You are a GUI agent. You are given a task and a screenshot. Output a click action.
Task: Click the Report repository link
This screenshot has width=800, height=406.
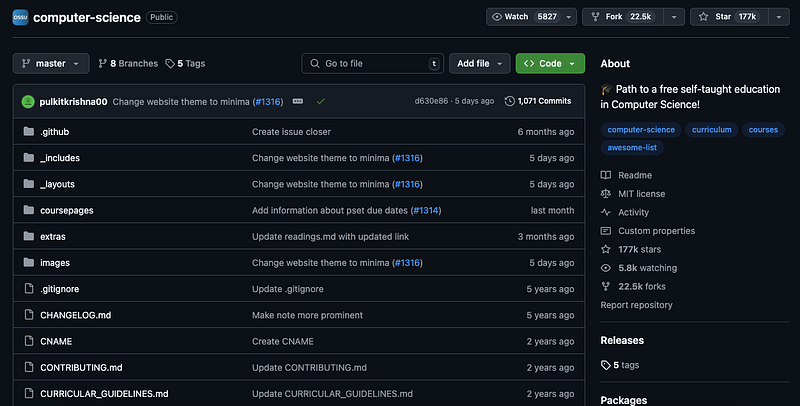click(636, 305)
